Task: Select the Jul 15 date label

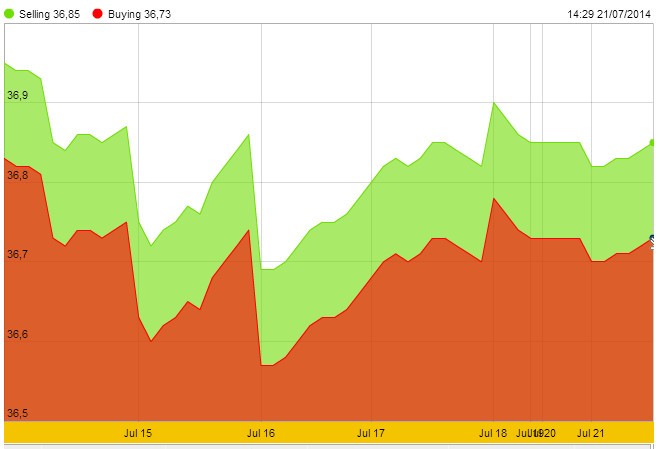Action: pos(138,433)
